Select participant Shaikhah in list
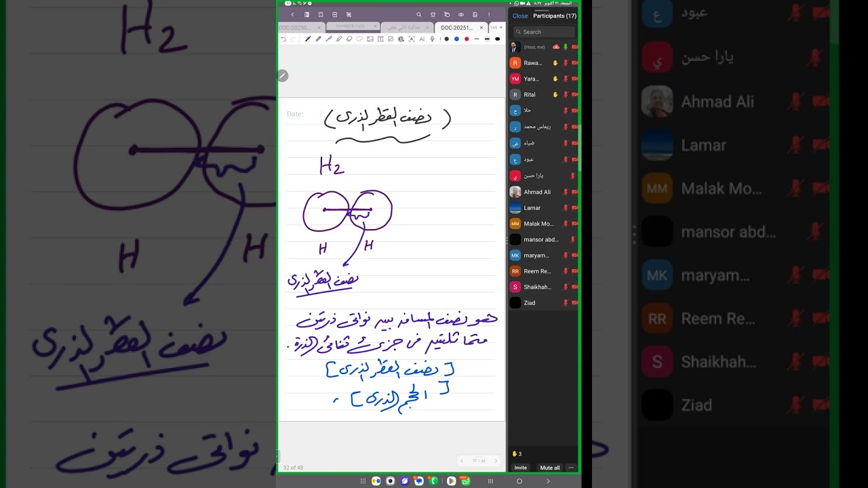868x488 pixels. point(544,287)
